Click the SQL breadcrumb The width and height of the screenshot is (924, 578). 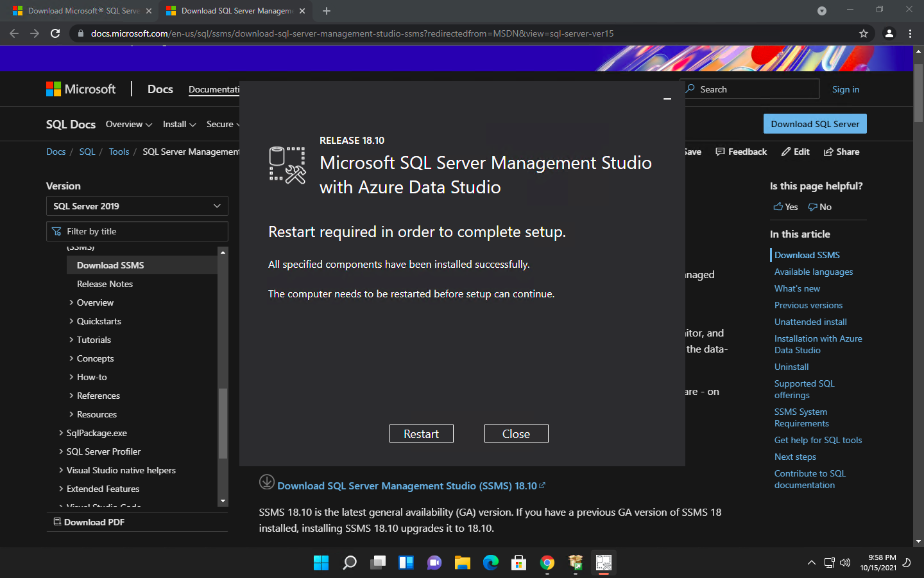pos(87,152)
